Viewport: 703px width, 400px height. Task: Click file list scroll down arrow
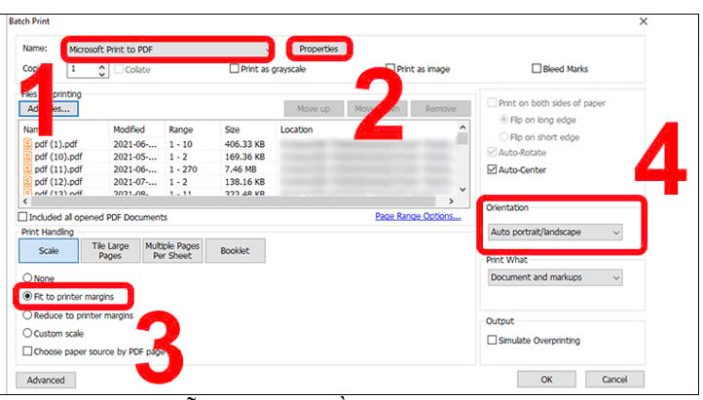(x=463, y=189)
